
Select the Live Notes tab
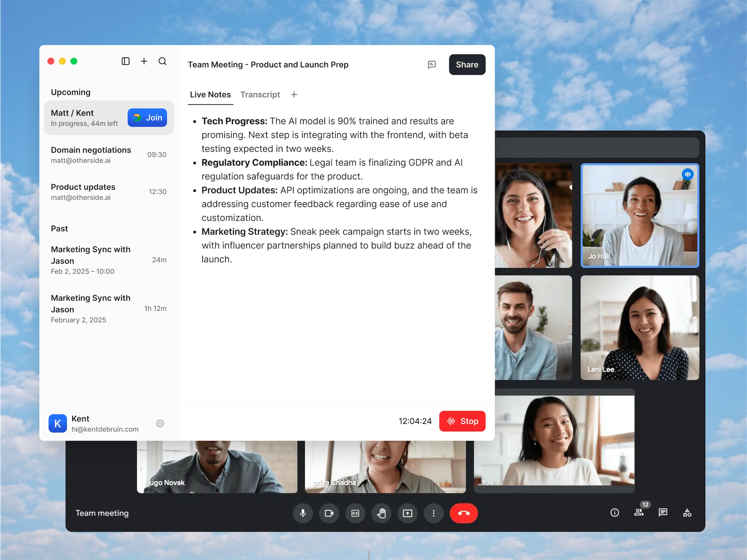click(210, 95)
